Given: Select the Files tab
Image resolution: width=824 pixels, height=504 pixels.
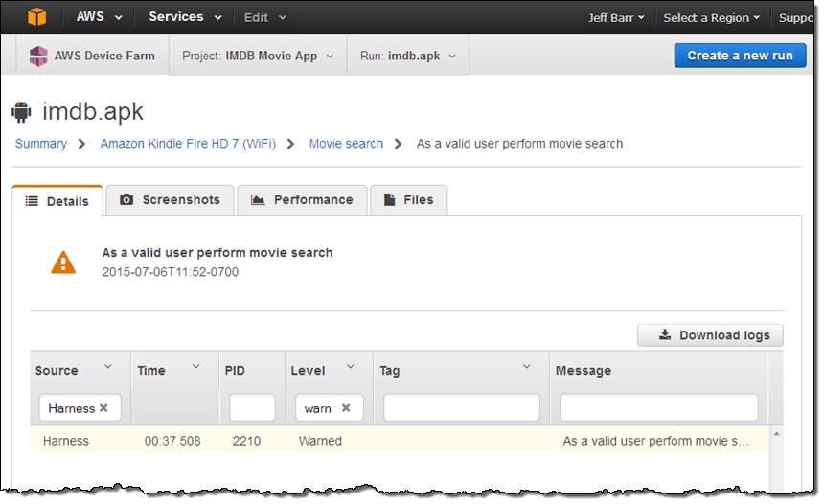Looking at the screenshot, I should 408,200.
